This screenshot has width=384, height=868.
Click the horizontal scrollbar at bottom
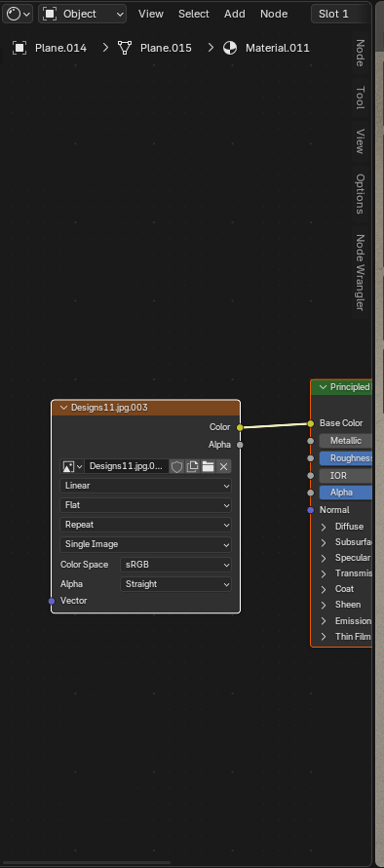86,863
